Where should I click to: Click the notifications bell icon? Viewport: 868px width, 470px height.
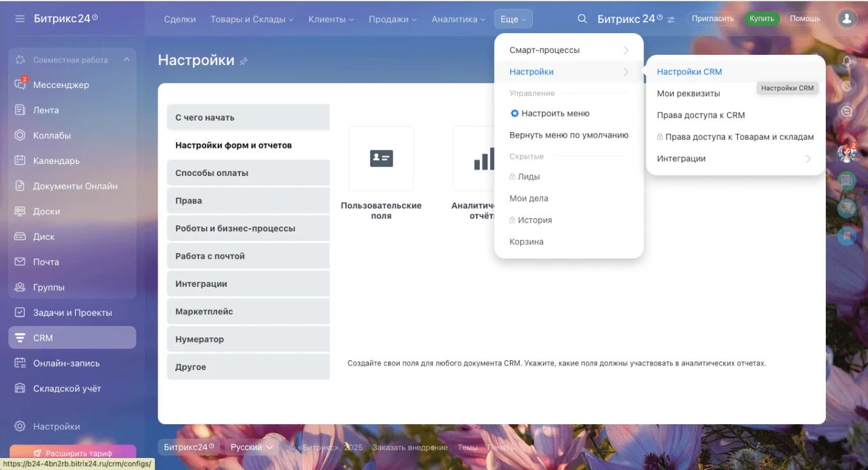coord(847,61)
